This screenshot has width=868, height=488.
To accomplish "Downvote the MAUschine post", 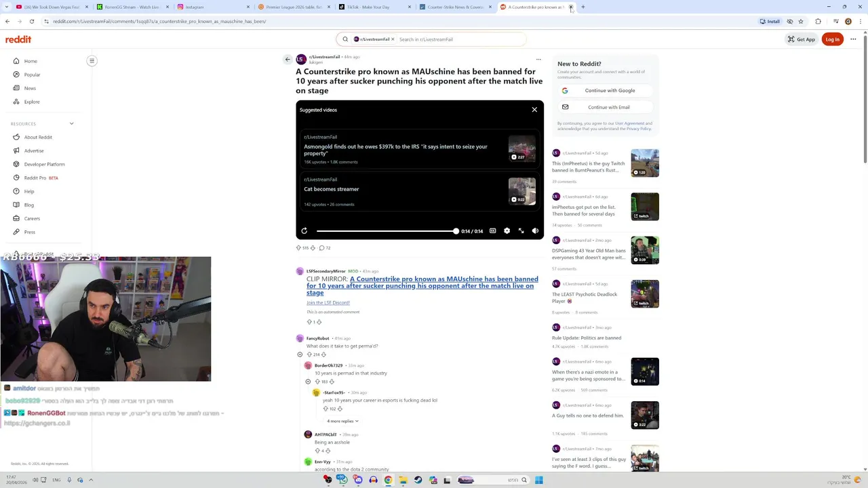I will (x=313, y=248).
